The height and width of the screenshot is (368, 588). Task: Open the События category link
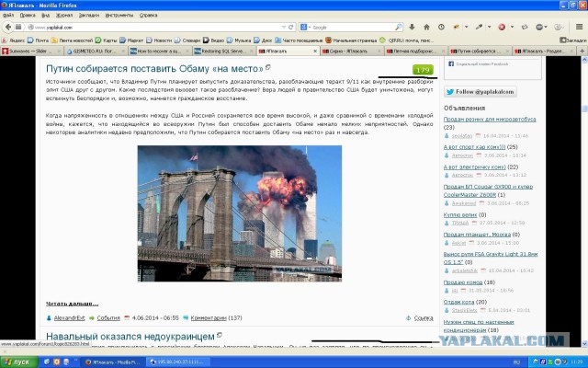click(x=108, y=317)
